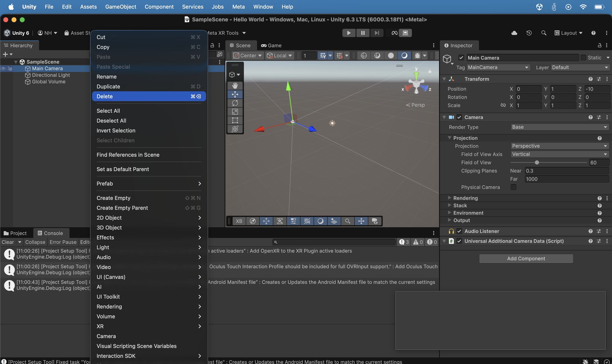Click scene overlay search magnifier icon
Image resolution: width=612 pixels, height=364 pixels.
click(x=348, y=221)
